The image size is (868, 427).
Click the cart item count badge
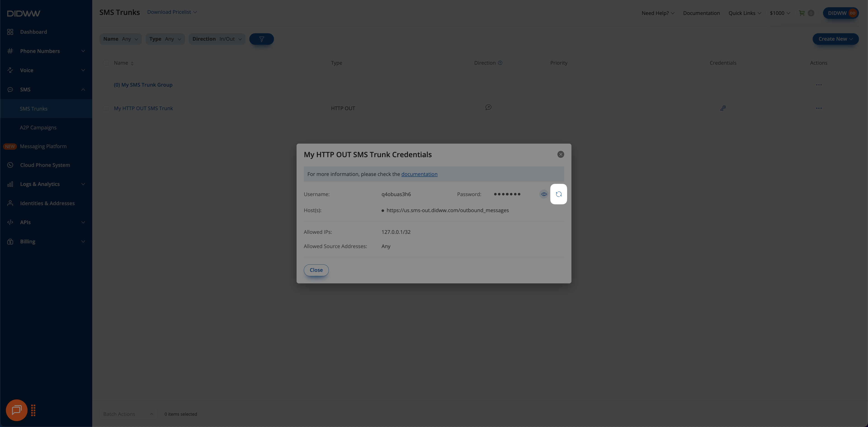tap(811, 13)
